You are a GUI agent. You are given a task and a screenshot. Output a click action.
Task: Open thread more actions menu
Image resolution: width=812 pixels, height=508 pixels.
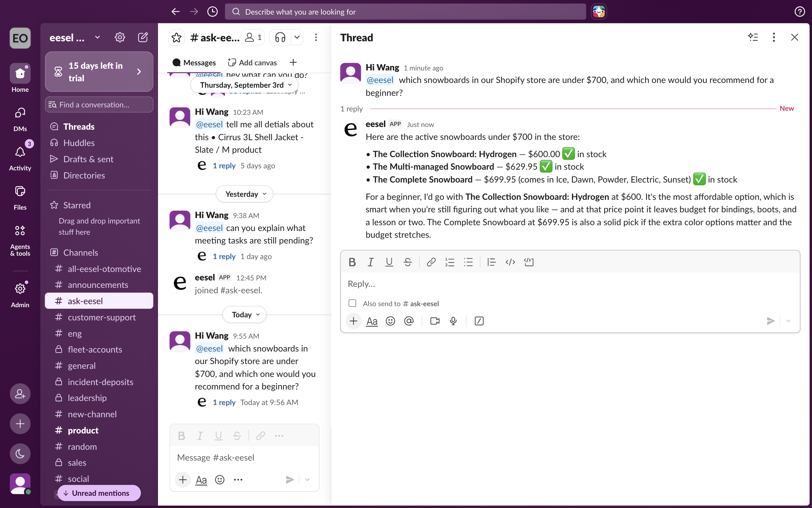coord(774,37)
